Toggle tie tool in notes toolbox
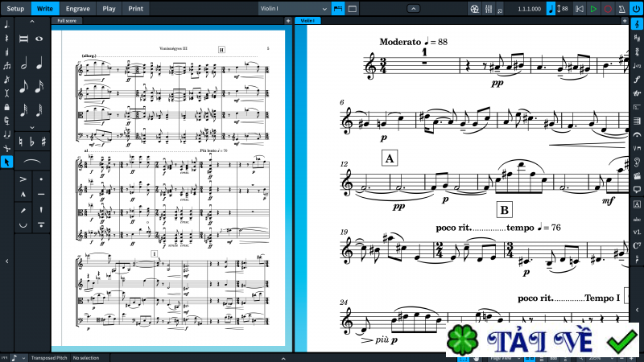The width and height of the screenshot is (644, 362). point(6,134)
